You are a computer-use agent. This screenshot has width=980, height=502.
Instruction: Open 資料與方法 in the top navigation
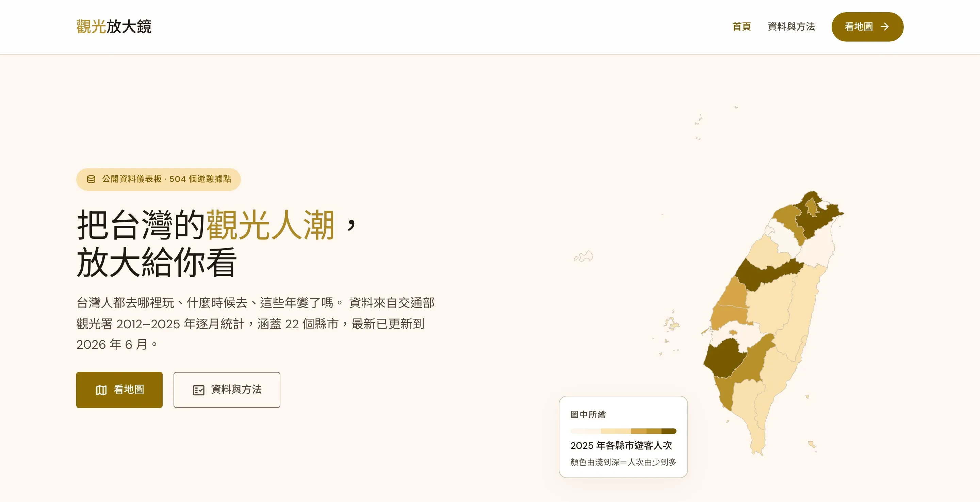(791, 27)
